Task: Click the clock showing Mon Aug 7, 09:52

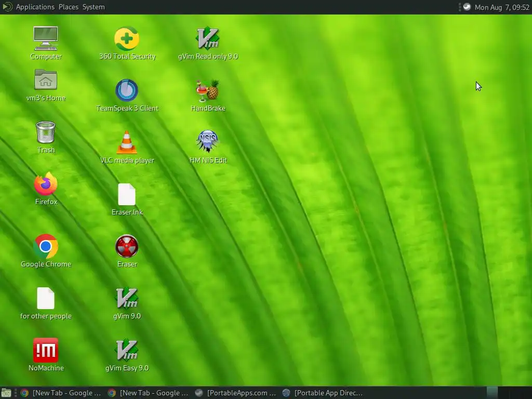Action: pos(502,7)
